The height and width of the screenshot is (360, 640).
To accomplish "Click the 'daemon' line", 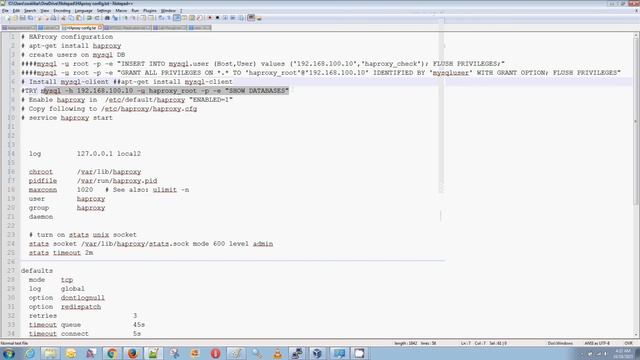I will click(x=41, y=217).
